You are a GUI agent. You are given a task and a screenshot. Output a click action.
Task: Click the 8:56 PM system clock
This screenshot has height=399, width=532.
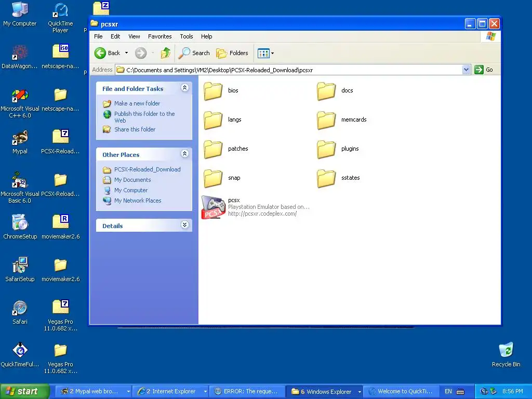click(x=512, y=392)
